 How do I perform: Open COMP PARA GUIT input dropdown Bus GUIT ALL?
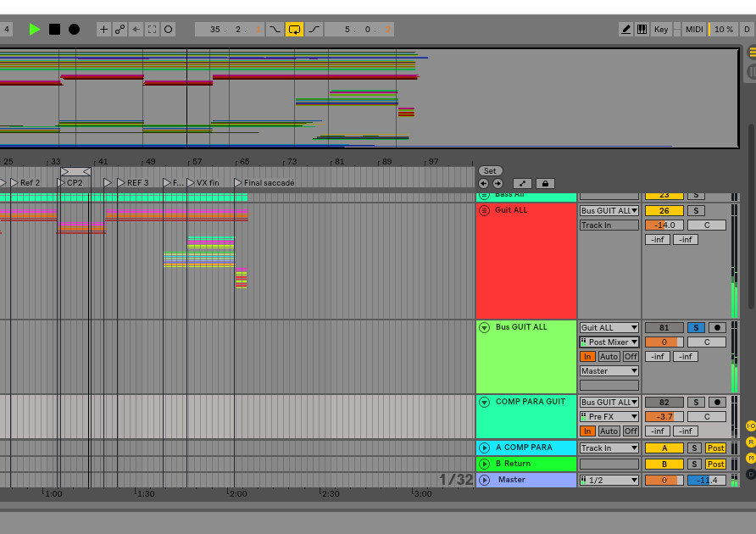(609, 402)
